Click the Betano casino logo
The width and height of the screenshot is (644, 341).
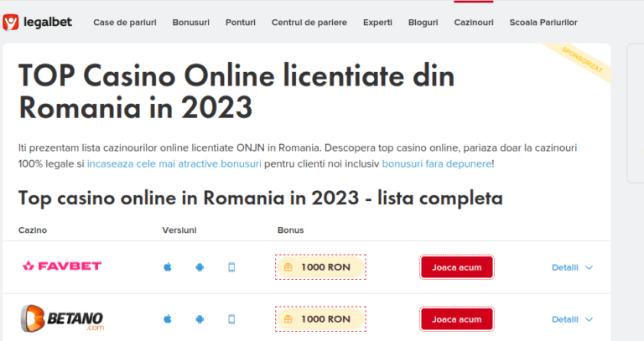(x=61, y=318)
